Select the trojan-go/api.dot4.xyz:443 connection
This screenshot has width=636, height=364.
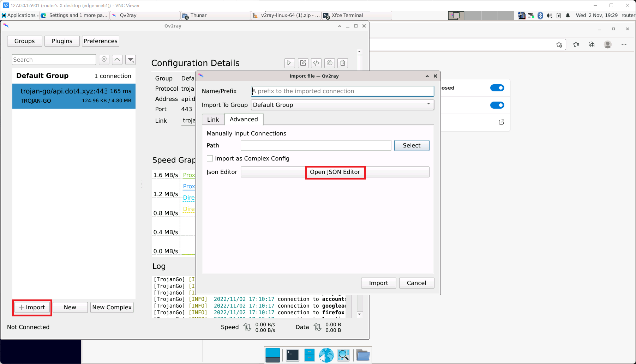(74, 96)
